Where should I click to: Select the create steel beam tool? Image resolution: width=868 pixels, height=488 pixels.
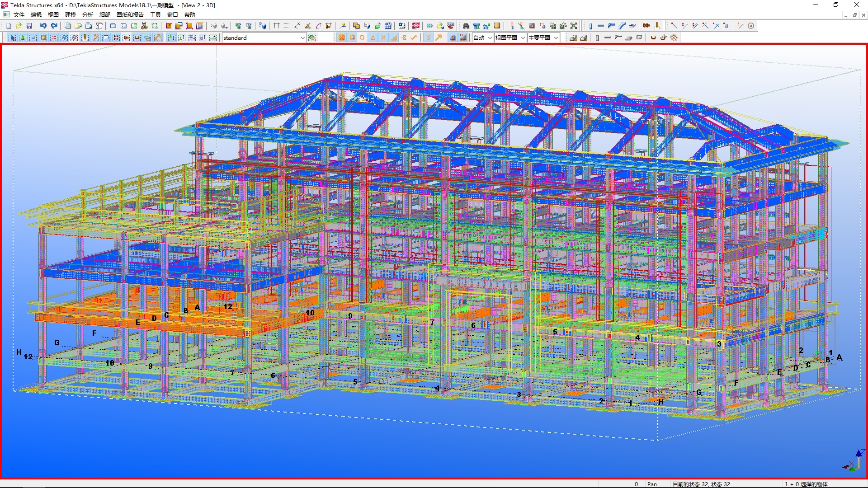[x=601, y=26]
